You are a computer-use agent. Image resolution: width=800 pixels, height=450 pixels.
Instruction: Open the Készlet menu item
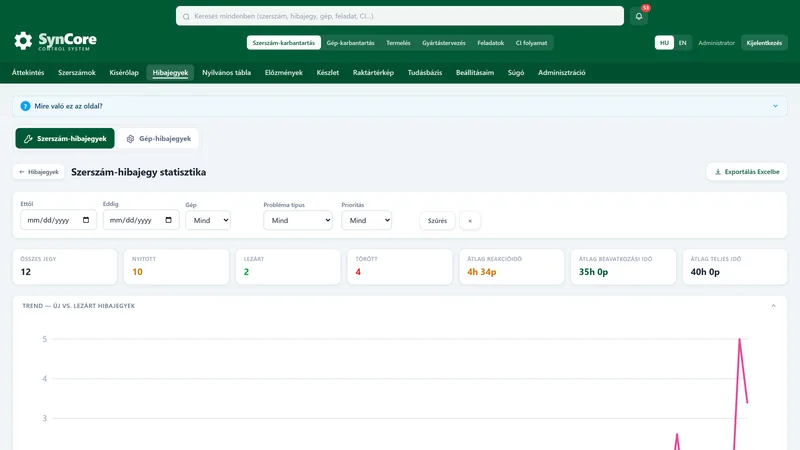coord(328,72)
